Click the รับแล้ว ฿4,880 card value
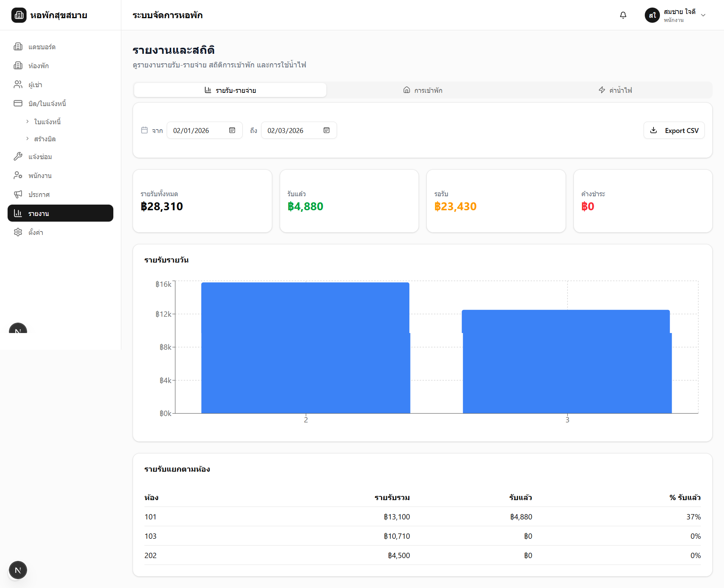 (x=306, y=206)
